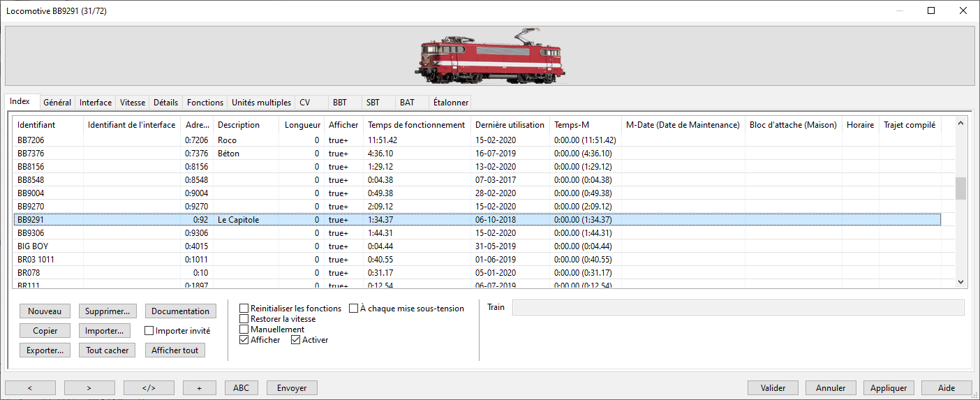Screen dimensions: 980x400
Task: Sort by 'Dernière utilisation' column header
Action: pos(510,125)
